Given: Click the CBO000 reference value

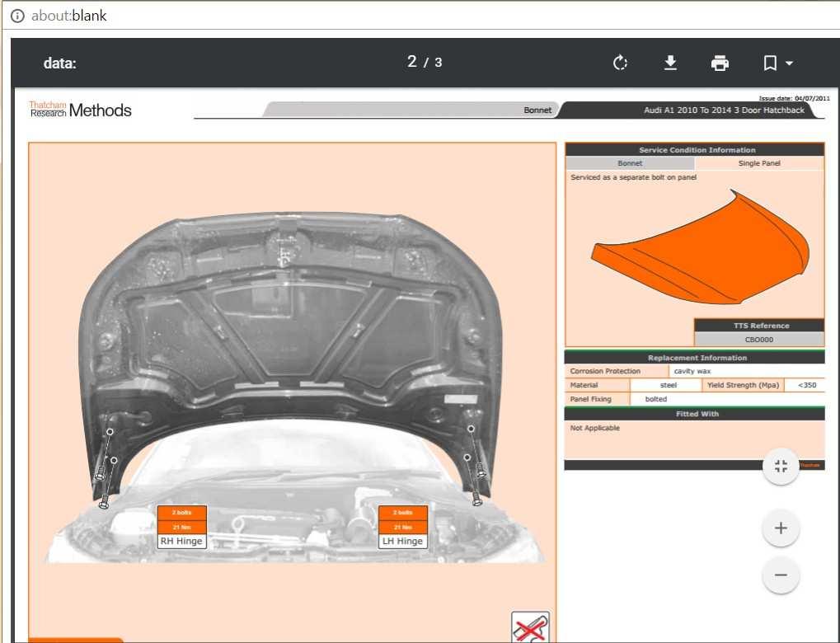Looking at the screenshot, I should [x=759, y=339].
